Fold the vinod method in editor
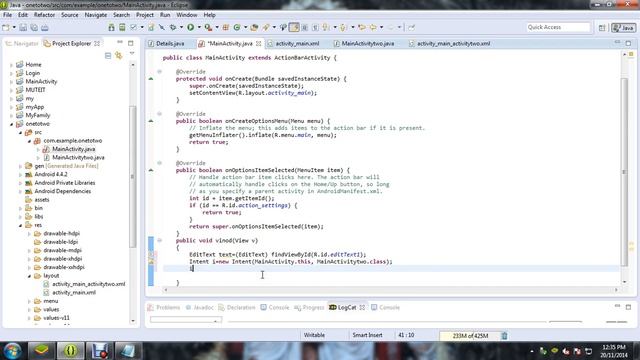The height and width of the screenshot is (360, 640). 160,240
